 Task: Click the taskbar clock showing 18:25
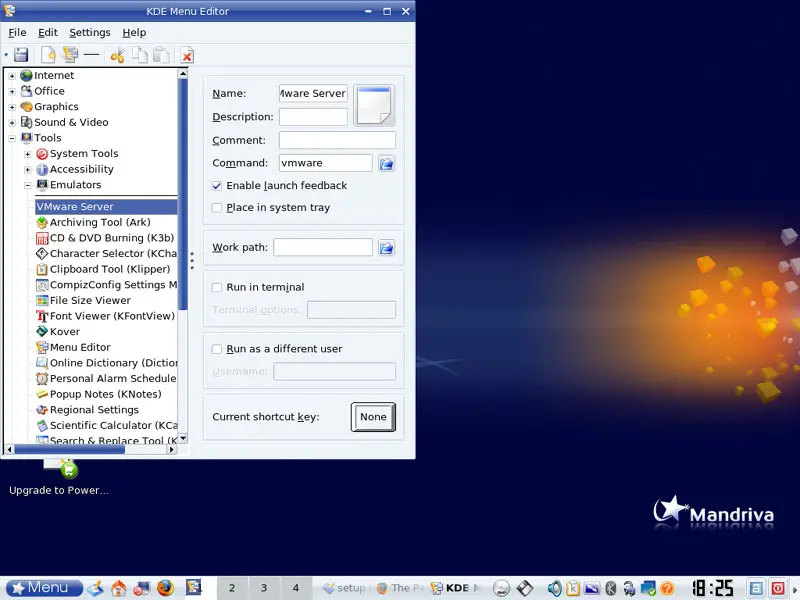point(712,588)
